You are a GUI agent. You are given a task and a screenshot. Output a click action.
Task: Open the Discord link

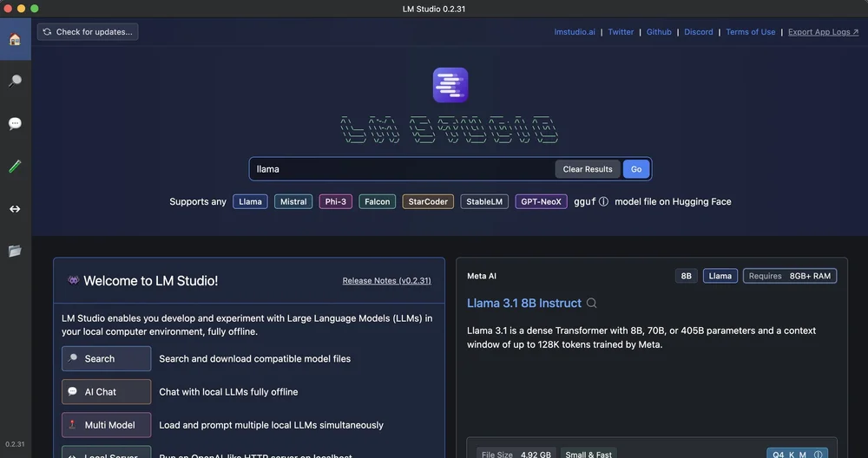699,32
